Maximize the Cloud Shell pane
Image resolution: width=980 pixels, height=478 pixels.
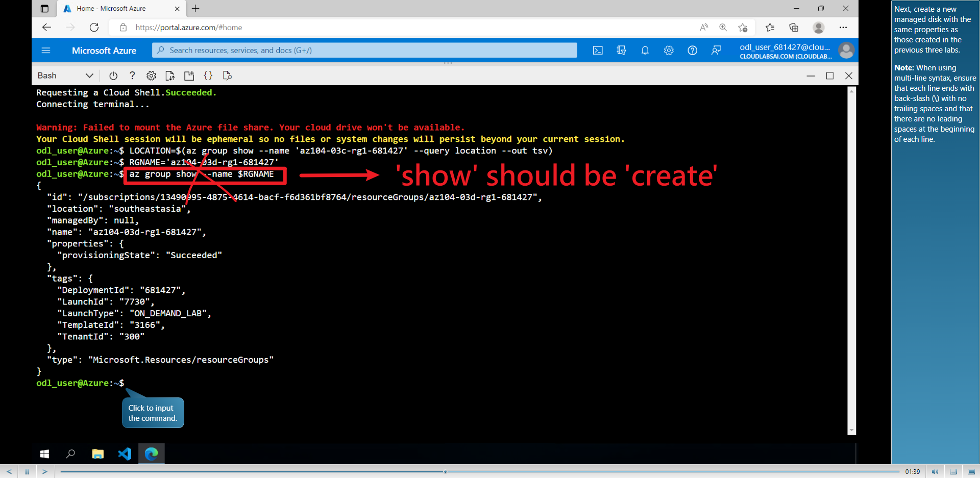click(x=829, y=76)
